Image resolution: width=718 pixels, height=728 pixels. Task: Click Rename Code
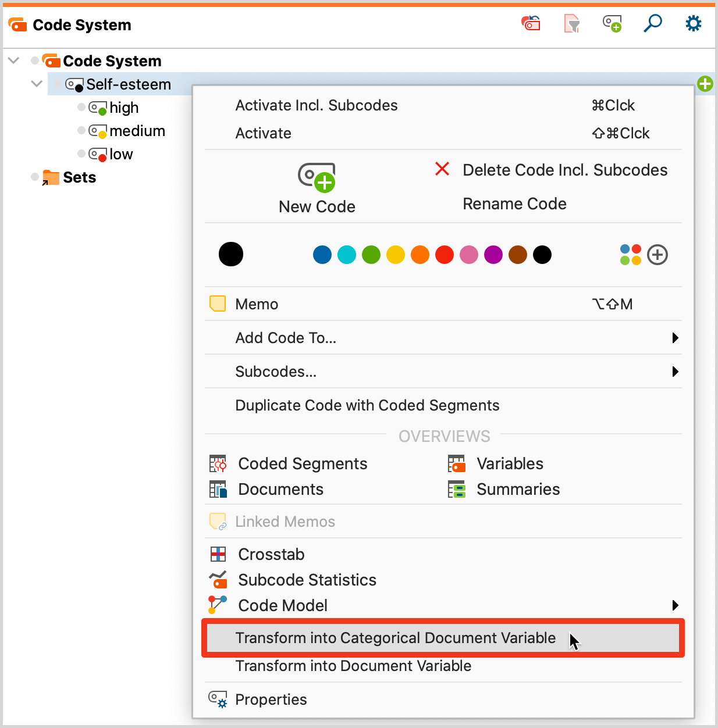coord(514,204)
